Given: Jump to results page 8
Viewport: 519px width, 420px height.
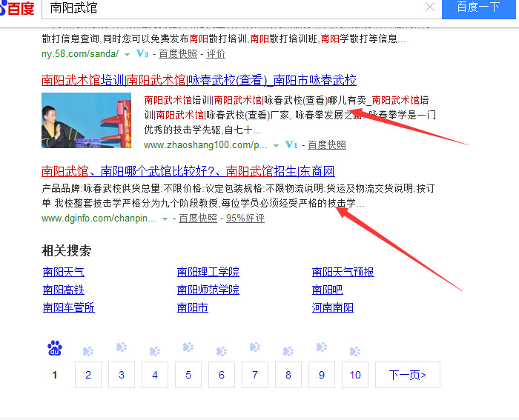Looking at the screenshot, I should point(288,375).
